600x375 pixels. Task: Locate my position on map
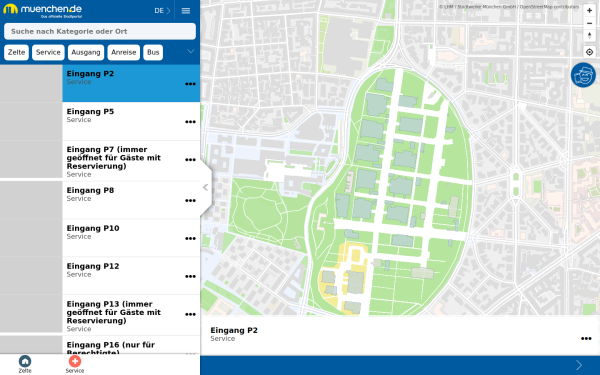point(589,52)
